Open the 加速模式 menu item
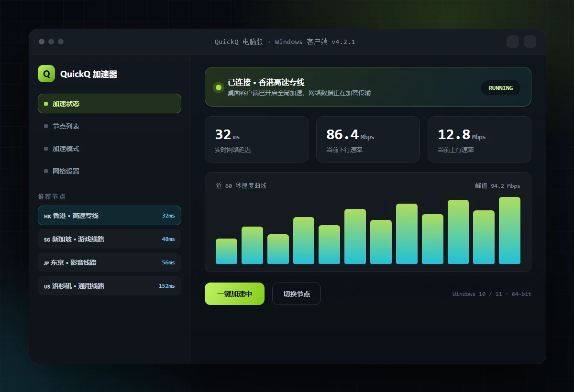Viewport: 574px width, 392px height. pyautogui.click(x=110, y=149)
